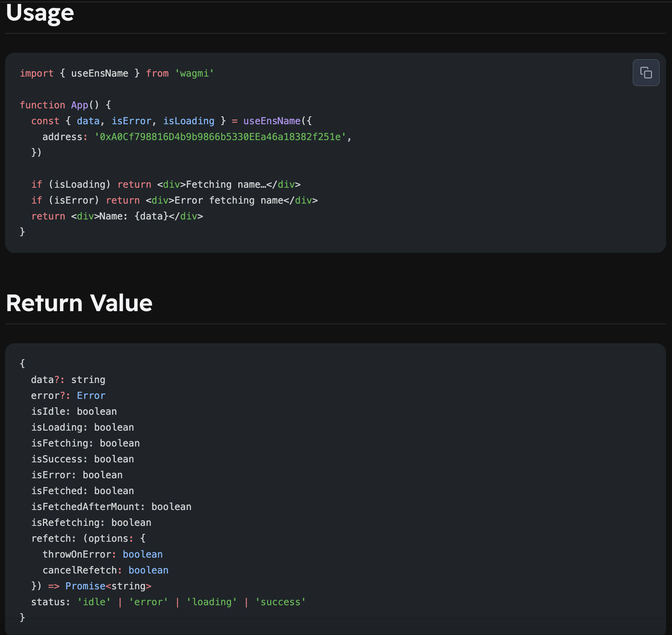
Task: Click the isIdle property line
Action: (74, 412)
